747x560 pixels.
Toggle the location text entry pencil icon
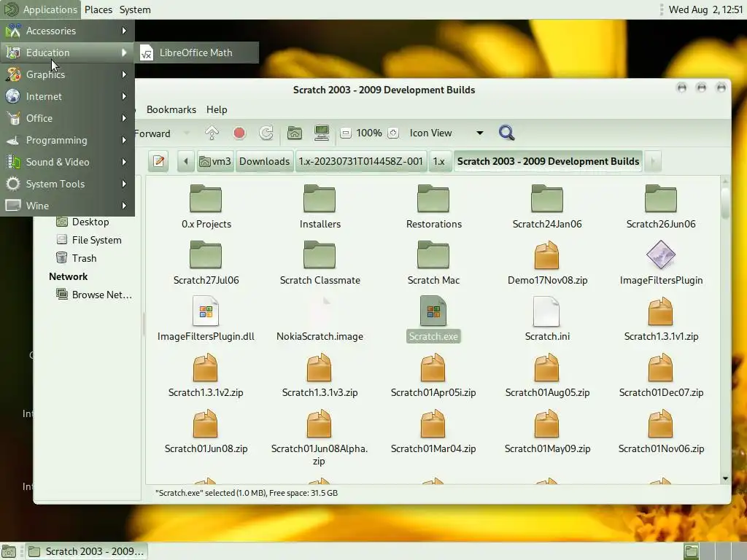158,161
